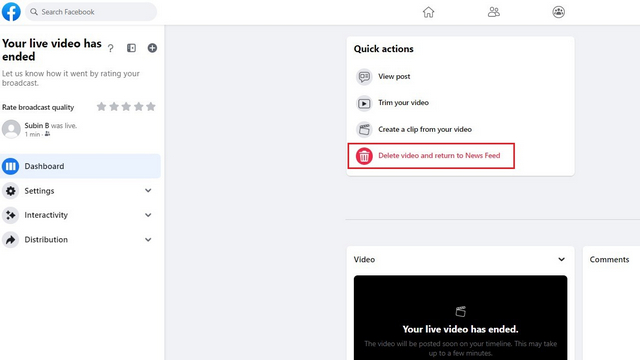The width and height of the screenshot is (640, 360).
Task: Choose Trim your video
Action: coord(460,103)
